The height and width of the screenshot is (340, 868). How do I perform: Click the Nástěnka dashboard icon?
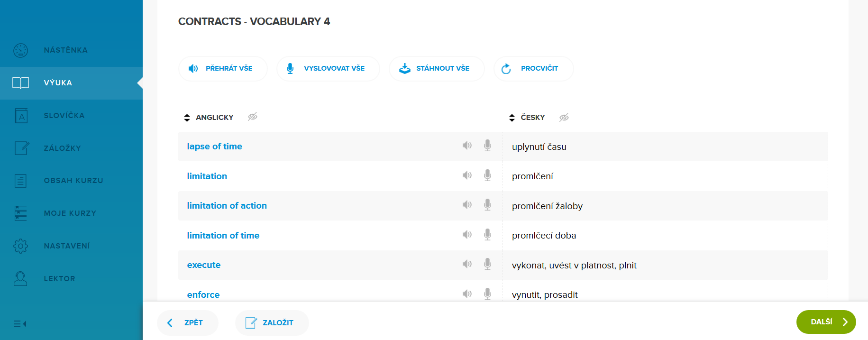coord(21,50)
